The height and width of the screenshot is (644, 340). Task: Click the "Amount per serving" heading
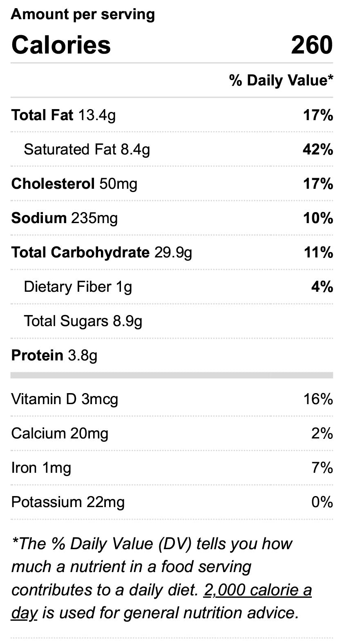click(x=83, y=15)
